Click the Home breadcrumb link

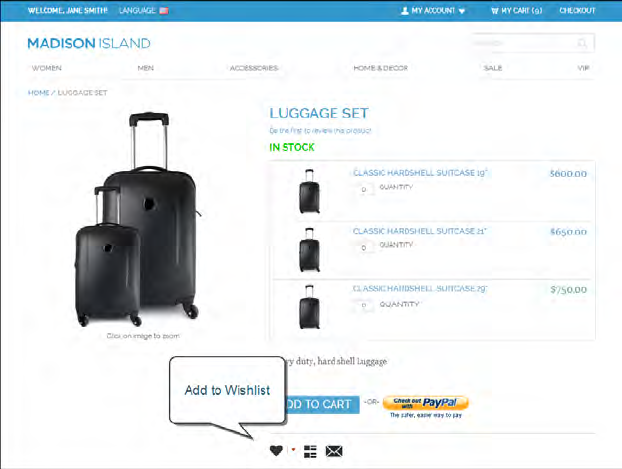pos(38,92)
